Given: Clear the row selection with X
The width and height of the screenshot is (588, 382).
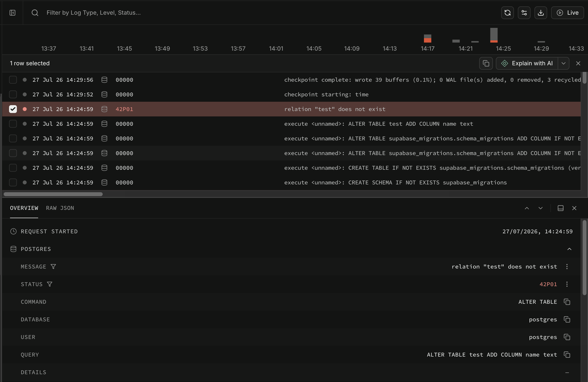Looking at the screenshot, I should click(578, 63).
